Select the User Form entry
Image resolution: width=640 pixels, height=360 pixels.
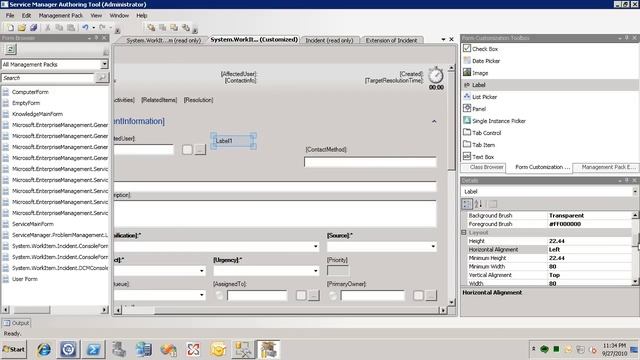pyautogui.click(x=24, y=279)
